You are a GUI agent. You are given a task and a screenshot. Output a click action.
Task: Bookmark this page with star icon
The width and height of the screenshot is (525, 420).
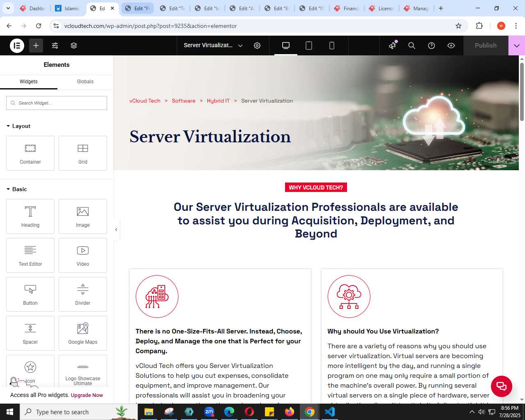tap(459, 26)
